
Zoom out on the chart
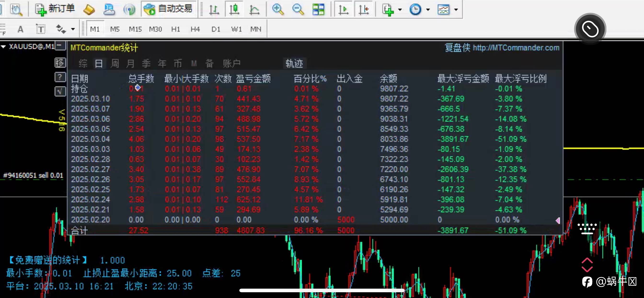pos(298,10)
